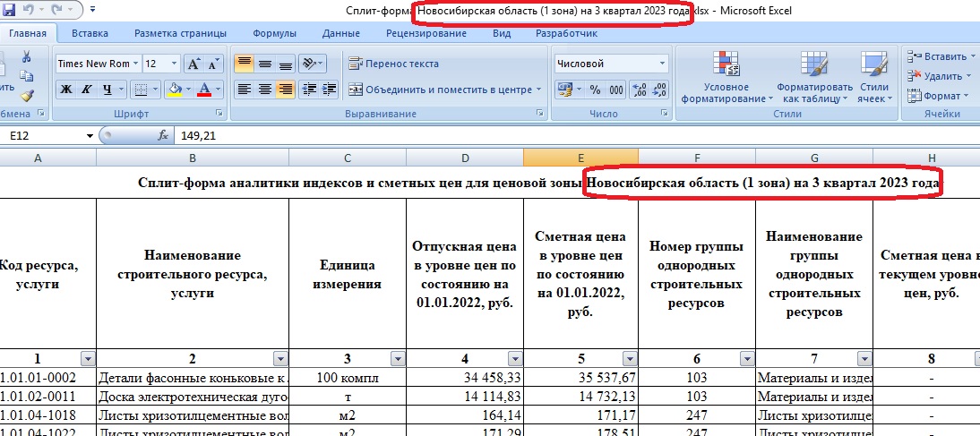Click the Cut scissors icon
Viewport: 980px width, 436px height.
coord(26,56)
